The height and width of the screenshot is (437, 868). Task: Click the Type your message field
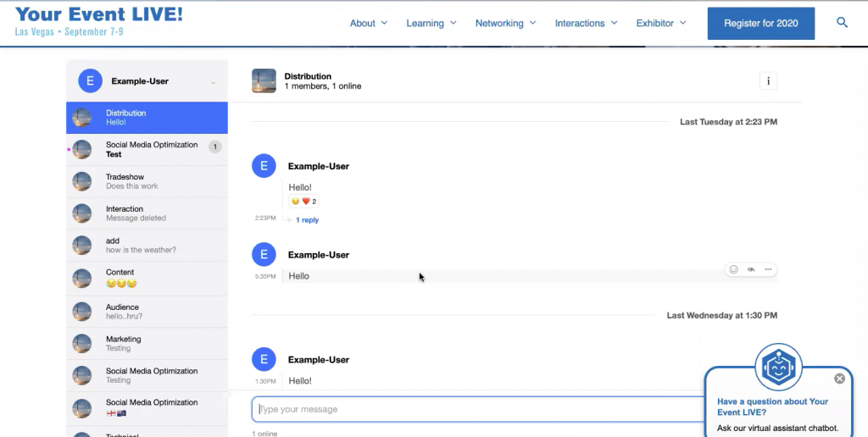click(x=479, y=409)
